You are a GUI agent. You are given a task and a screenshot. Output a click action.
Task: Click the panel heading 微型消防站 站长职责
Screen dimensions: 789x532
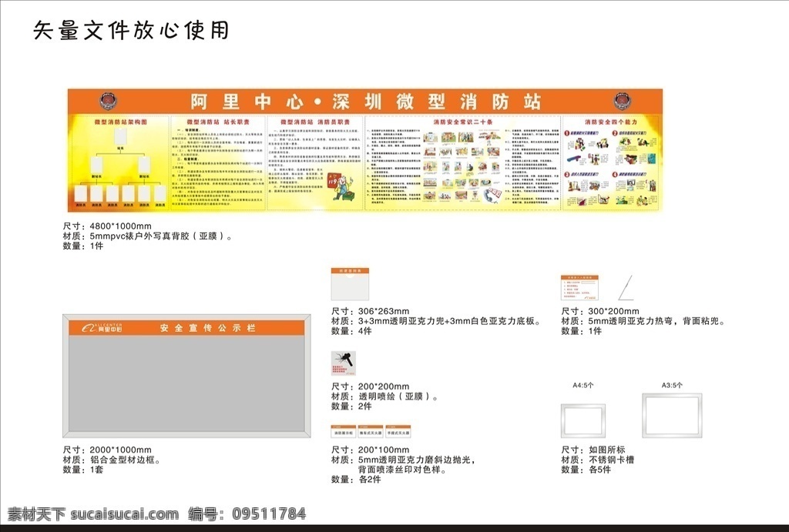218,122
